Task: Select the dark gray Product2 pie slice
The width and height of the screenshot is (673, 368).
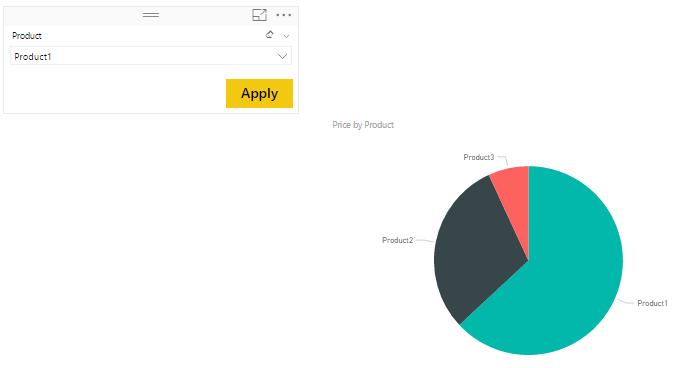Action: pos(476,249)
